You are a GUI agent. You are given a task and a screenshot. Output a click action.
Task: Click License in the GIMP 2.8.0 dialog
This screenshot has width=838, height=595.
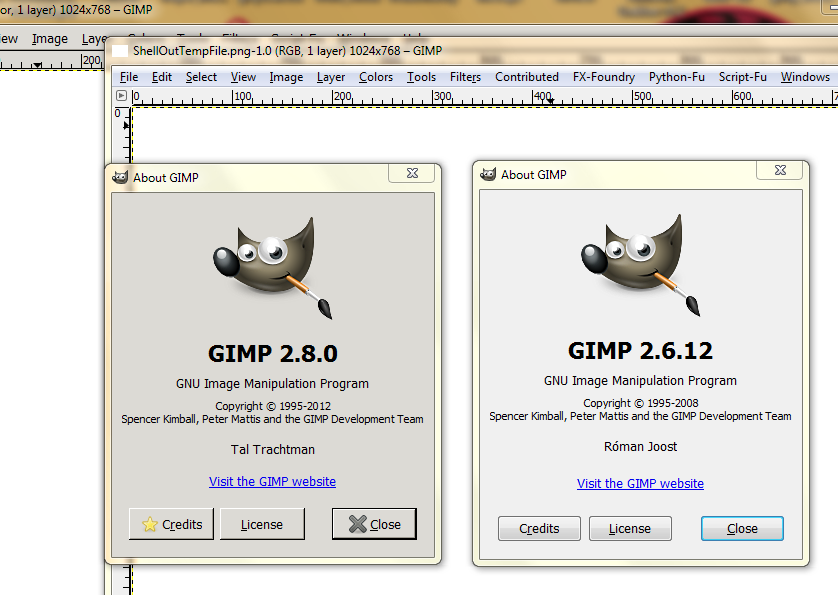pyautogui.click(x=262, y=524)
